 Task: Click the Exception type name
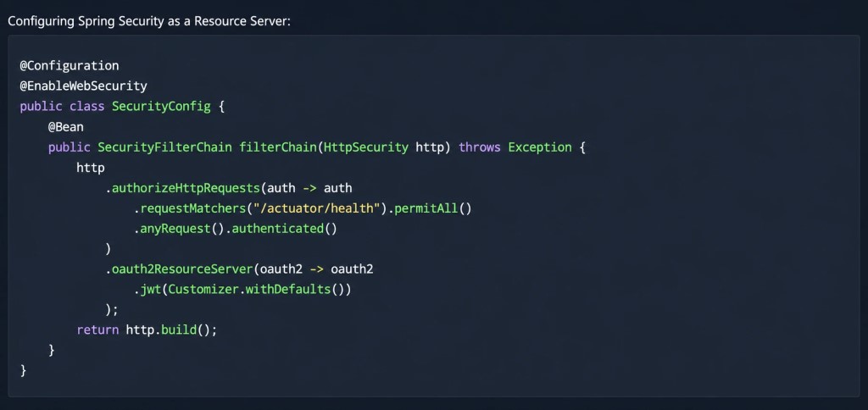[x=540, y=147]
